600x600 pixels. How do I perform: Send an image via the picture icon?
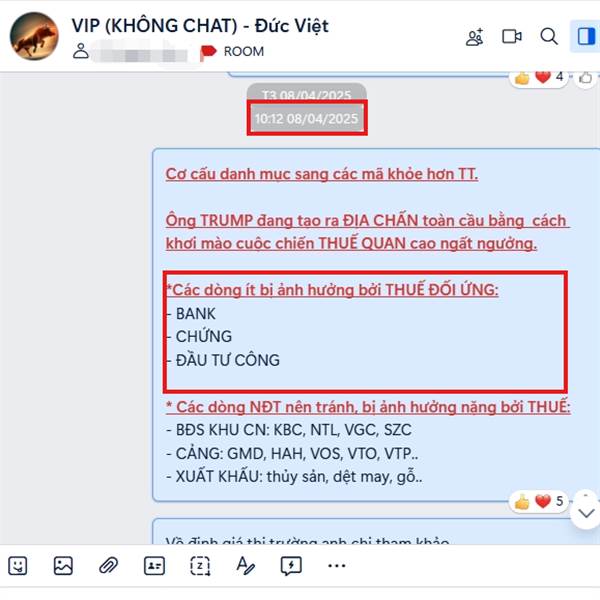click(x=63, y=566)
